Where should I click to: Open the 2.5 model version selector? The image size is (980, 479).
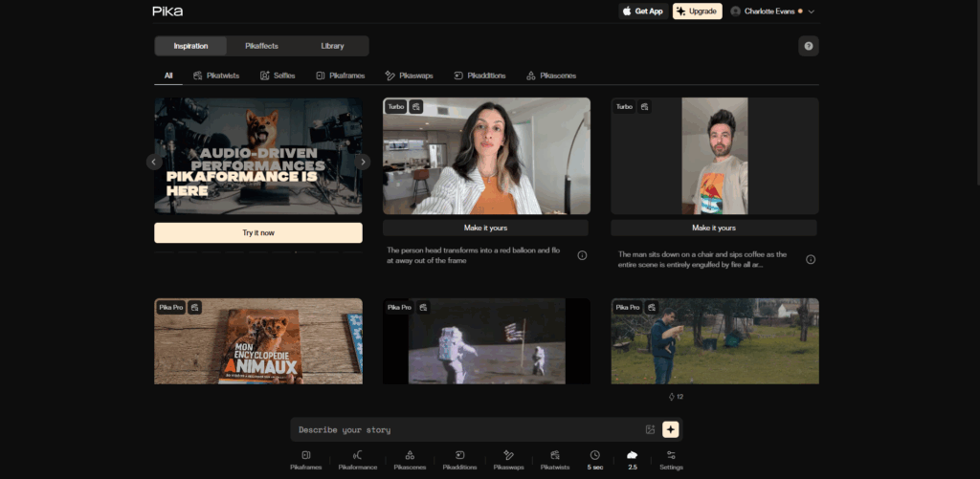pos(633,460)
